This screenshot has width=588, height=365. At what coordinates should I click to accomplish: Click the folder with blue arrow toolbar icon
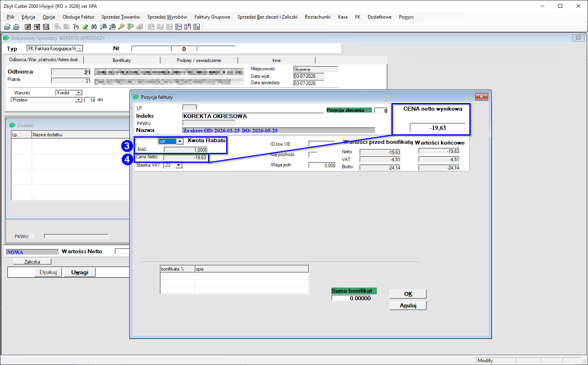point(16,27)
